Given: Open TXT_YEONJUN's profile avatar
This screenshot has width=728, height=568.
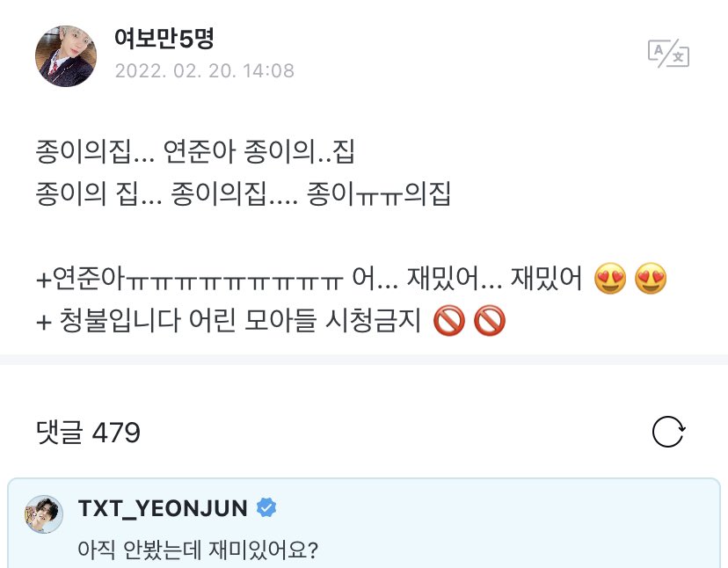Looking at the screenshot, I should coord(44,513).
